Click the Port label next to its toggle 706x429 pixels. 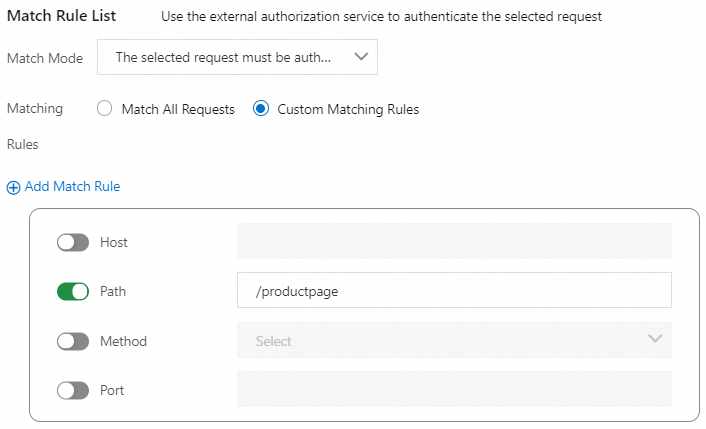click(112, 390)
